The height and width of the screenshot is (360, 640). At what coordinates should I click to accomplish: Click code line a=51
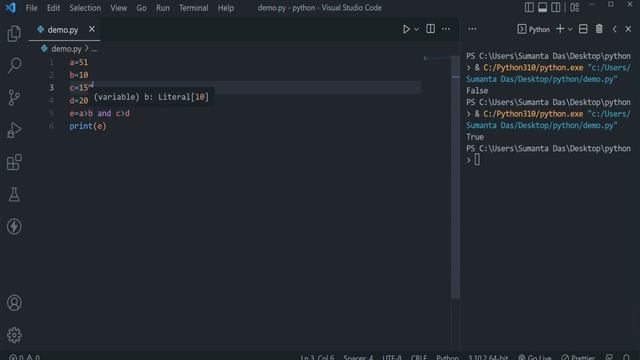pyautogui.click(x=79, y=62)
